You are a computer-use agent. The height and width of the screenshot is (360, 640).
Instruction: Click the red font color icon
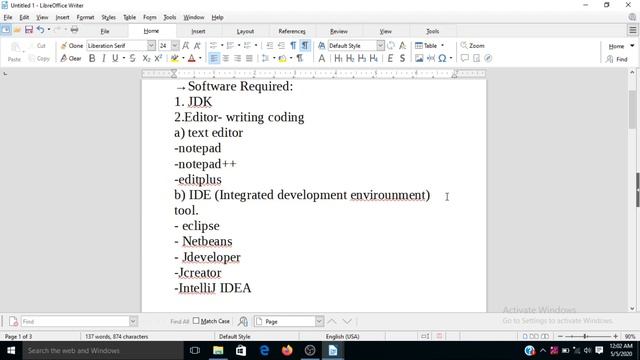[191, 58]
